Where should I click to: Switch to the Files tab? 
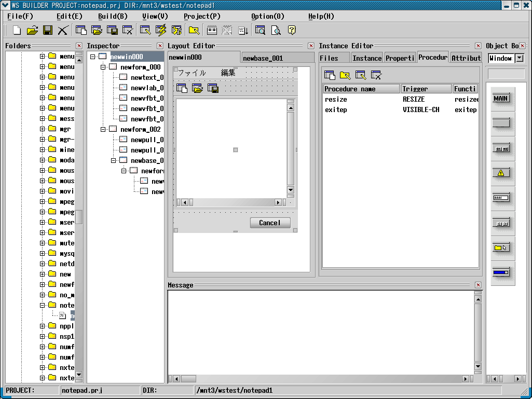click(x=334, y=58)
